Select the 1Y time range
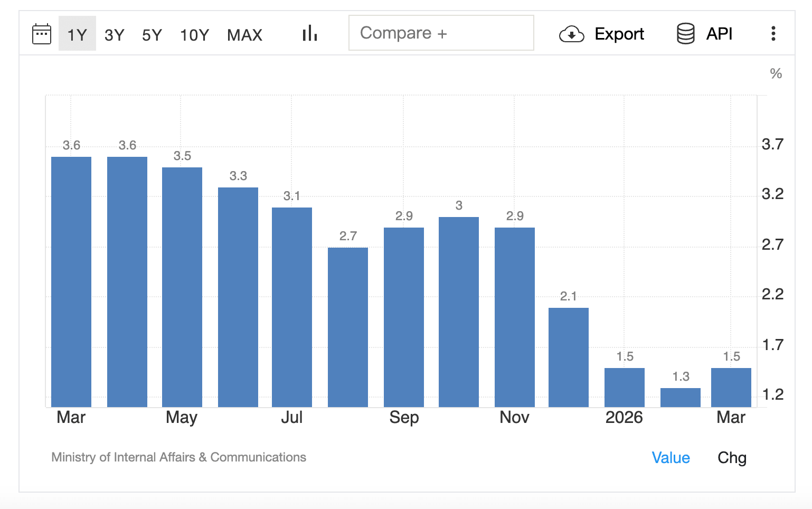The height and width of the screenshot is (509, 812). coord(77,34)
